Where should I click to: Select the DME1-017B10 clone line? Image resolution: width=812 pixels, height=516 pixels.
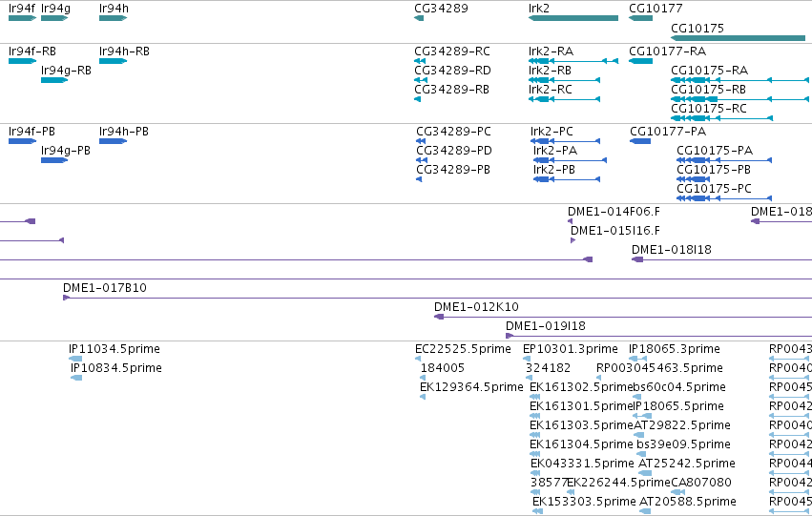pos(438,298)
